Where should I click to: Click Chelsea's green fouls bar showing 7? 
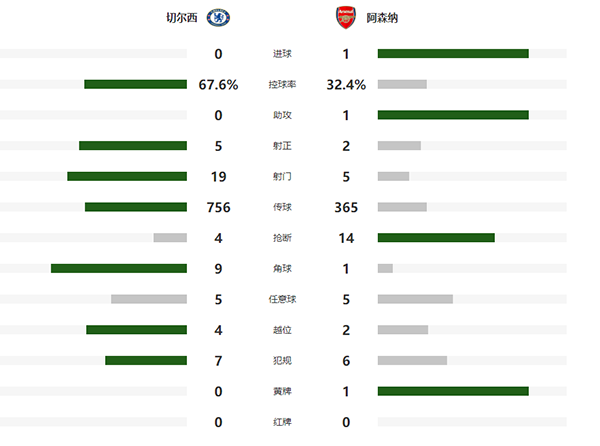(146, 360)
